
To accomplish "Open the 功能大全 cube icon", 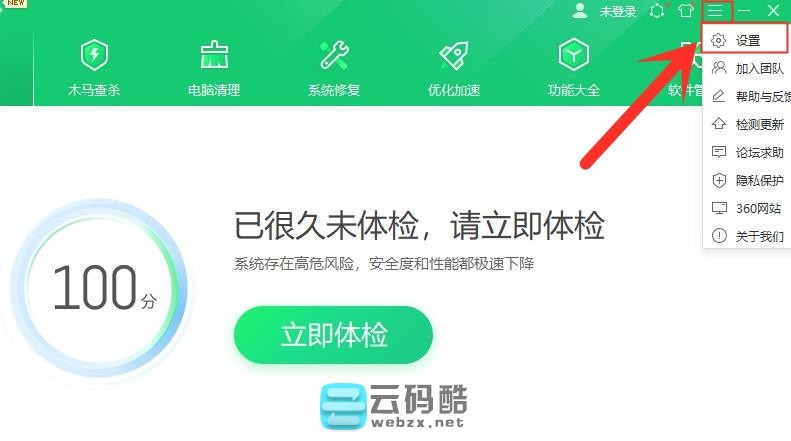I will 574,54.
